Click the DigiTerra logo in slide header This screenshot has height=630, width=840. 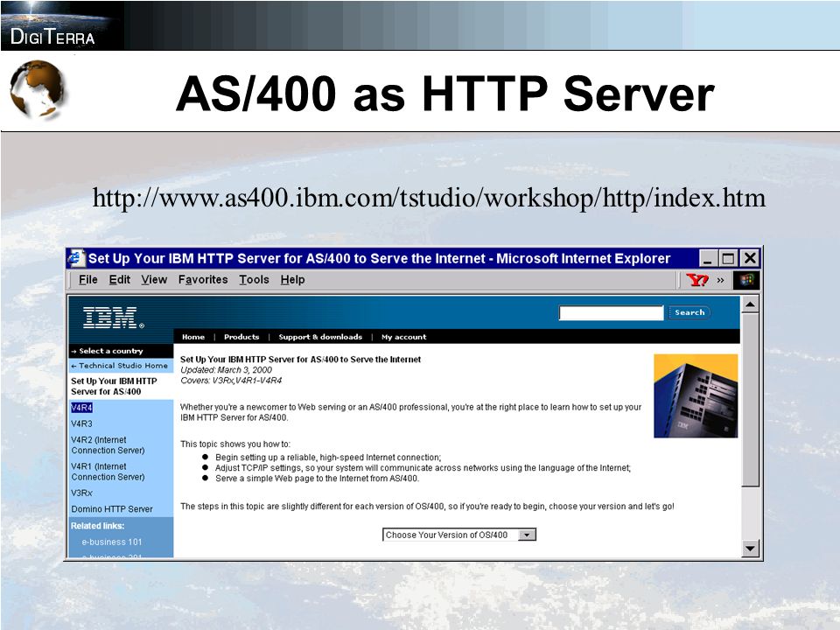tap(52, 37)
